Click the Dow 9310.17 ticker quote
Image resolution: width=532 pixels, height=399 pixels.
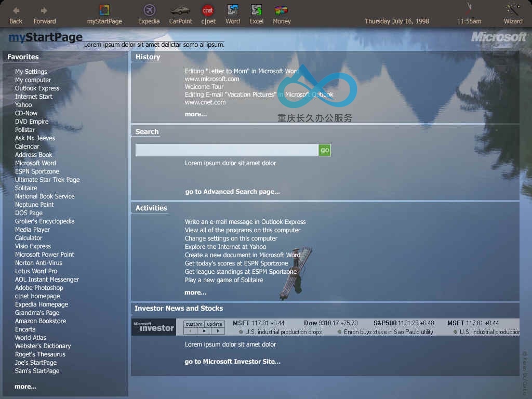331,323
